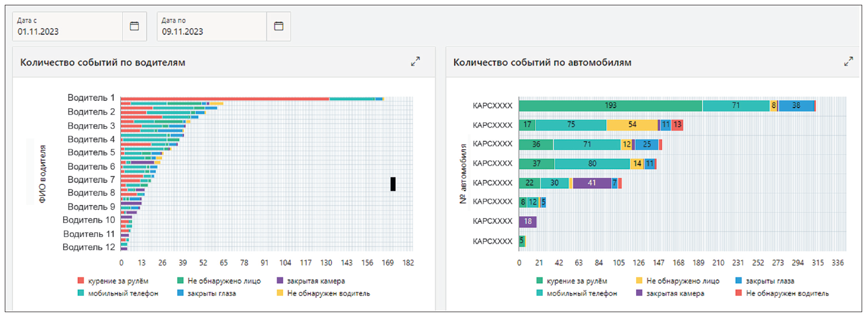Click the 'Дата с' field showing 01.11.2023
This screenshot has height=318, width=868.
point(68,26)
